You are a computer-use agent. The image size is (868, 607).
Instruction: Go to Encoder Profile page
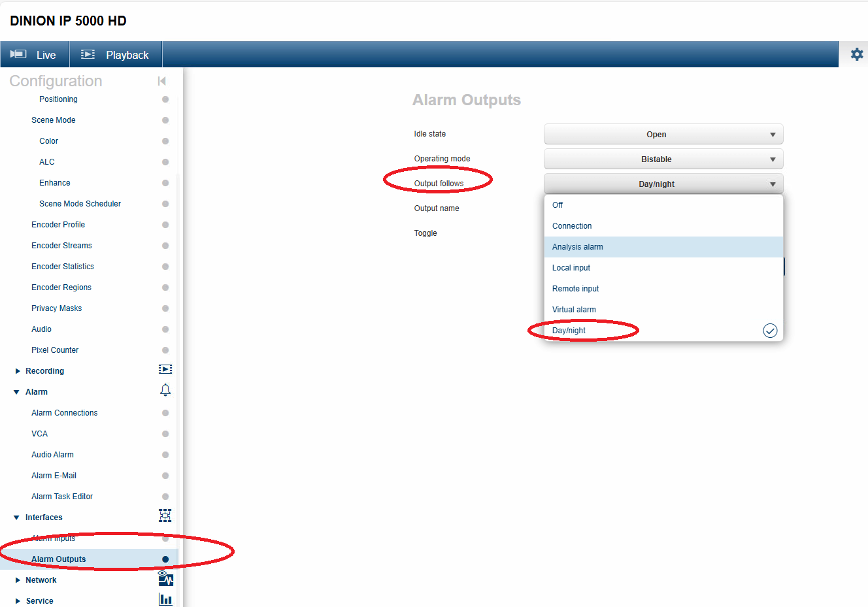(58, 225)
